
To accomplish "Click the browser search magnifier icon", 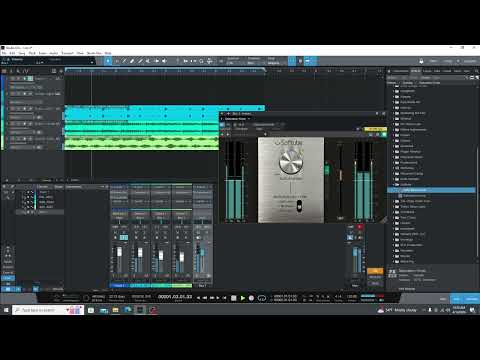I will [477, 71].
